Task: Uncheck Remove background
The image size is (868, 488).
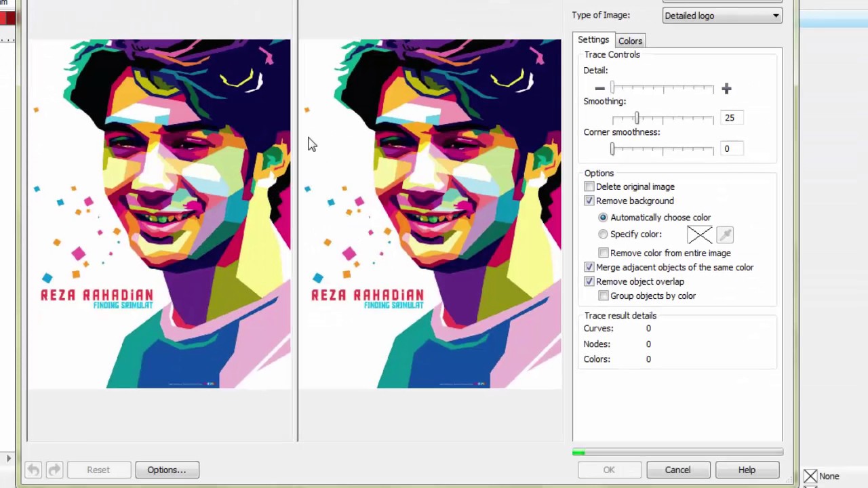Action: (x=589, y=201)
